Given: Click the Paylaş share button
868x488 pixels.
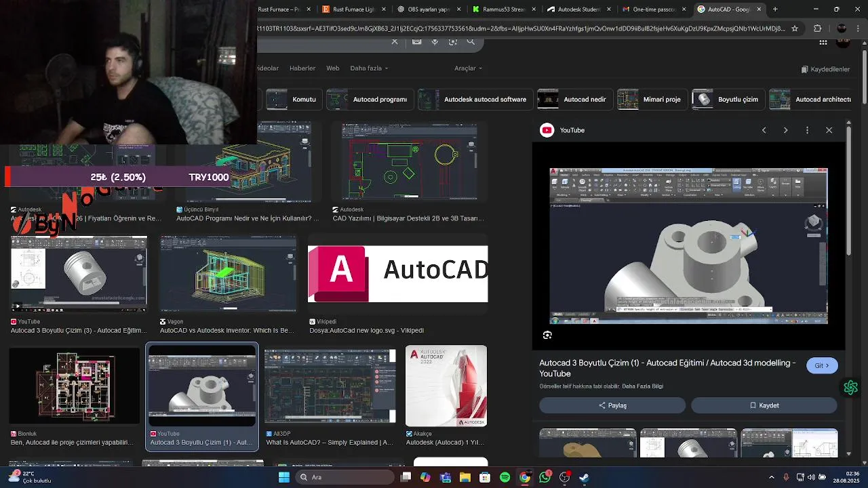Looking at the screenshot, I should pyautogui.click(x=612, y=405).
